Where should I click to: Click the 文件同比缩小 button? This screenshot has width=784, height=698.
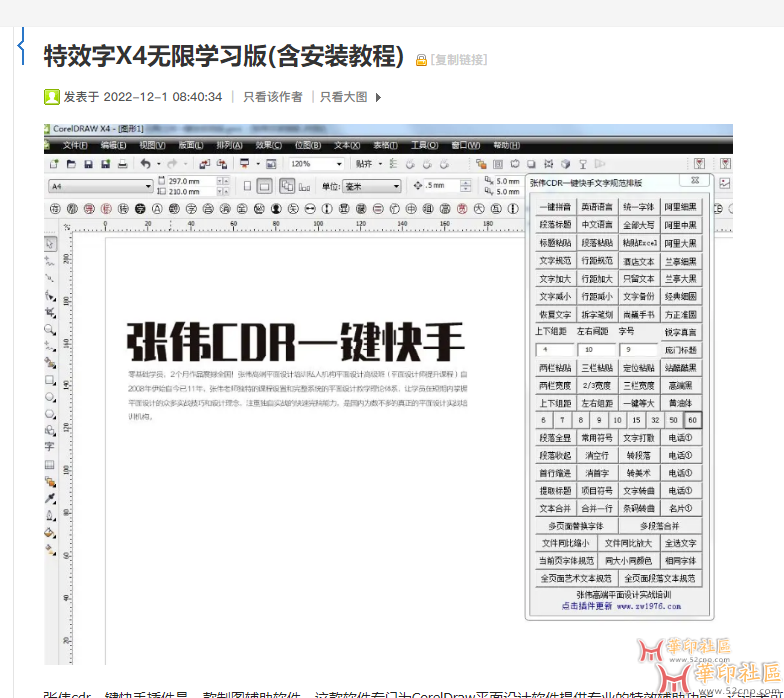tap(566, 543)
